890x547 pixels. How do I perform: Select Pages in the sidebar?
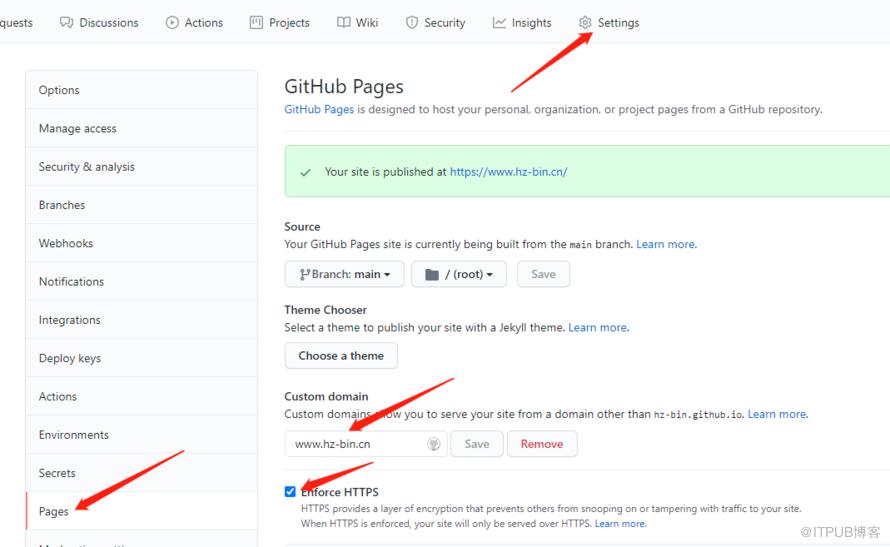(x=141, y=511)
